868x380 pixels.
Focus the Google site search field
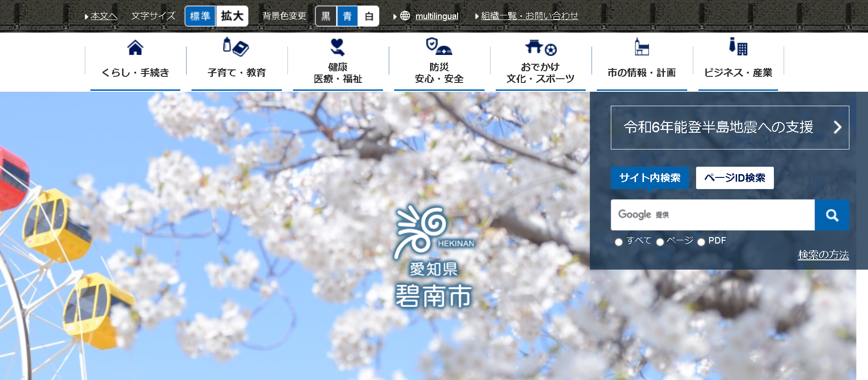tap(713, 215)
